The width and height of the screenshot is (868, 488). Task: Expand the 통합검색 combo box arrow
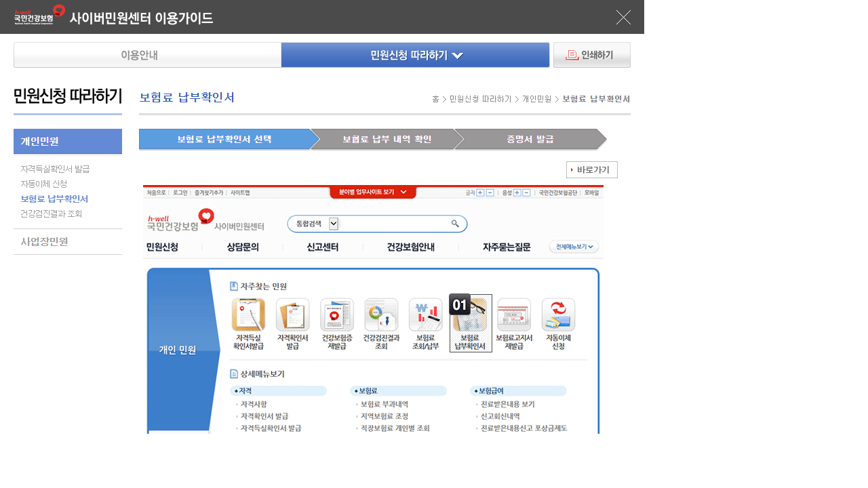click(x=334, y=224)
